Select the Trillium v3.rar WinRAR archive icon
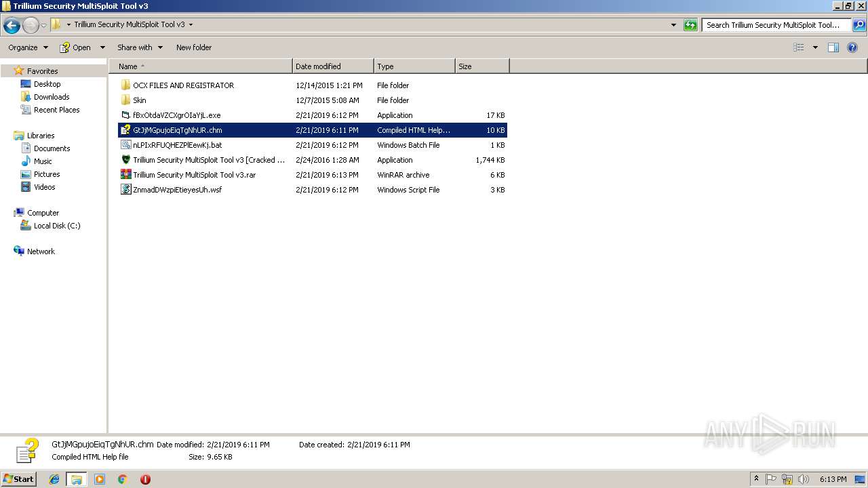 (x=125, y=175)
